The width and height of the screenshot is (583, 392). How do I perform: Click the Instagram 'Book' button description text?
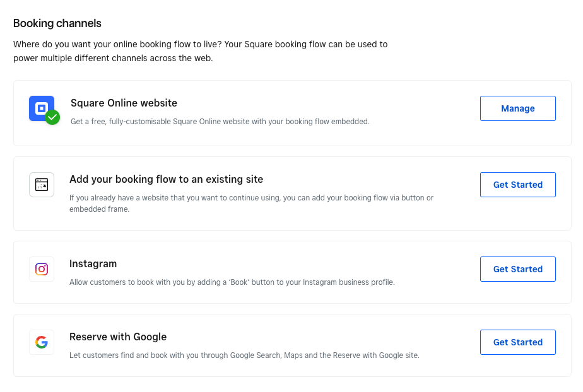point(232,282)
